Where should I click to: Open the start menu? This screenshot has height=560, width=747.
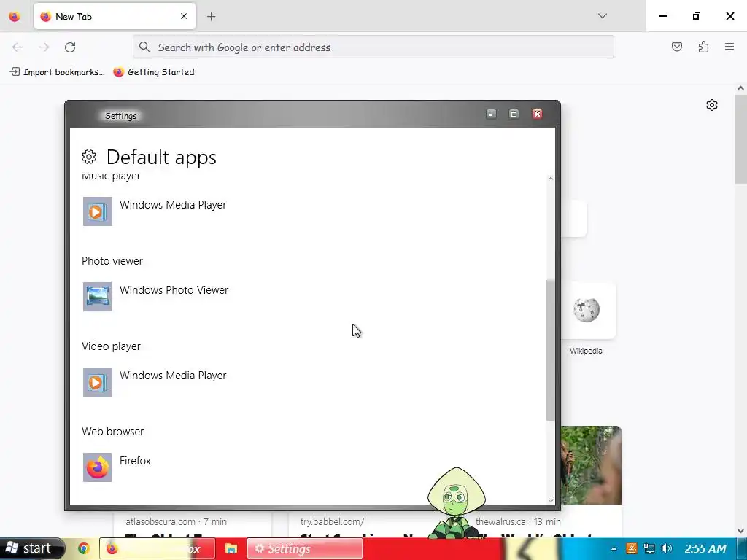[31, 548]
